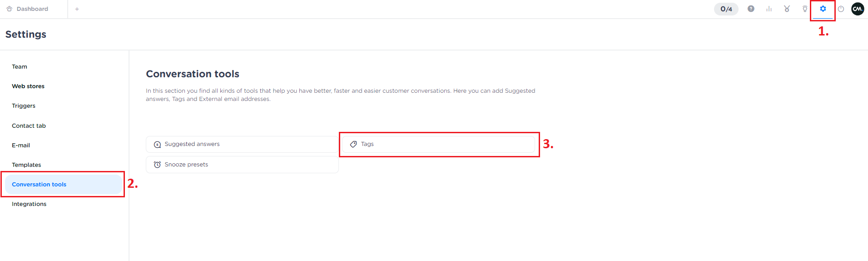This screenshot has width=868, height=261.
Task: Select Team in settings sidebar
Action: (20, 67)
